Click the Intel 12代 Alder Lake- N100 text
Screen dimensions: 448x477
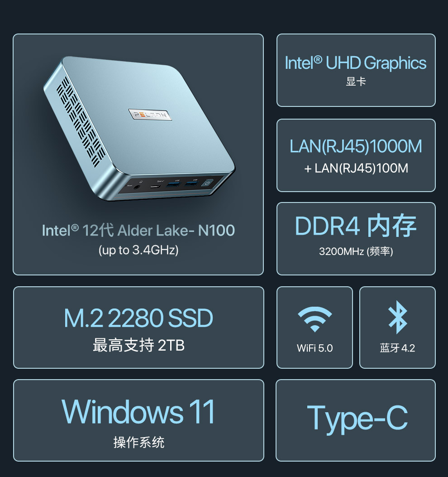click(x=138, y=230)
